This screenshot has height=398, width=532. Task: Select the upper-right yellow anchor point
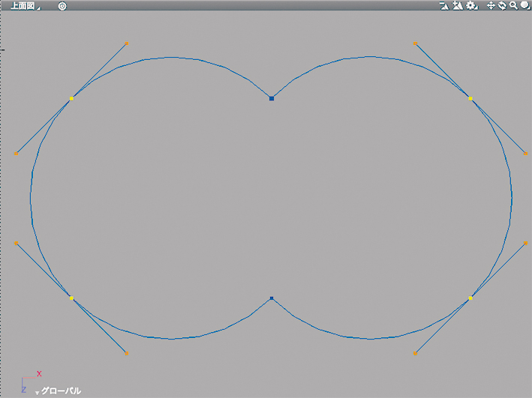click(x=470, y=99)
